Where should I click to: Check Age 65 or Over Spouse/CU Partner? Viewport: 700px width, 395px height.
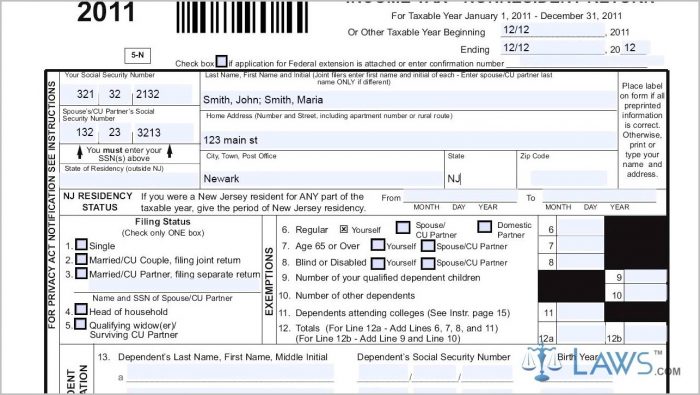coord(428,245)
